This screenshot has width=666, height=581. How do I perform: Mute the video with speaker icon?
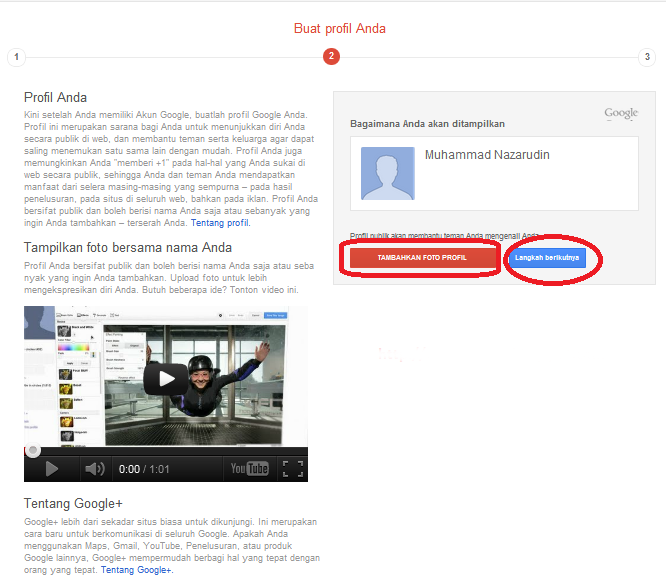(x=95, y=469)
